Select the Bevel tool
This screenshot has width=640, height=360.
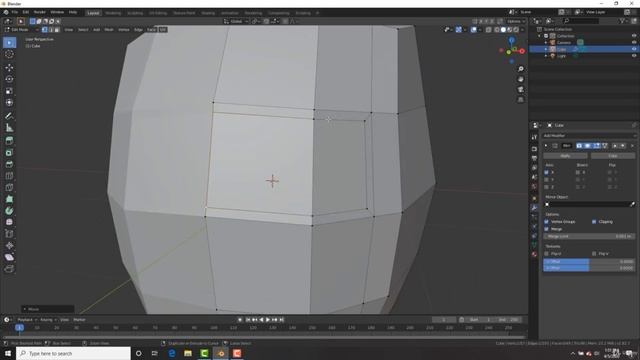[9, 164]
